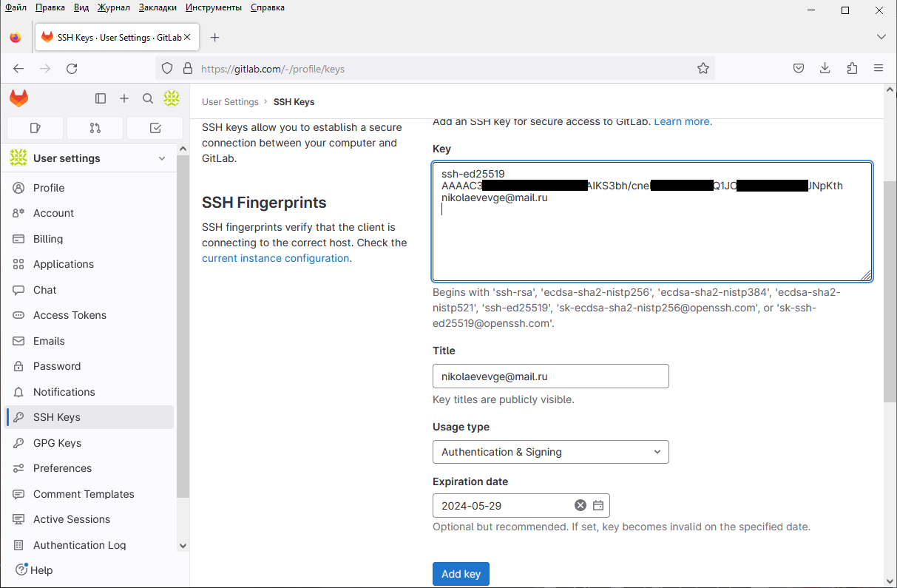The width and height of the screenshot is (897, 588).
Task: Open the Firefox extensions menu
Action: pyautogui.click(x=852, y=69)
